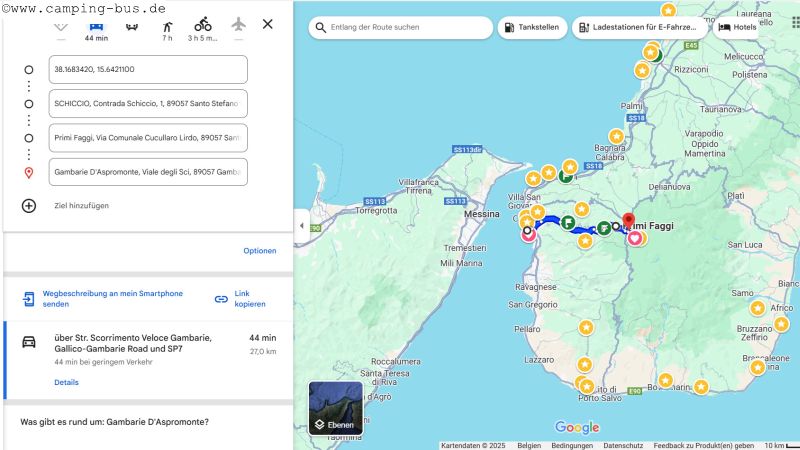Image resolution: width=800 pixels, height=450 pixels.
Task: Collapse the side panel arrow
Action: pos(302,226)
